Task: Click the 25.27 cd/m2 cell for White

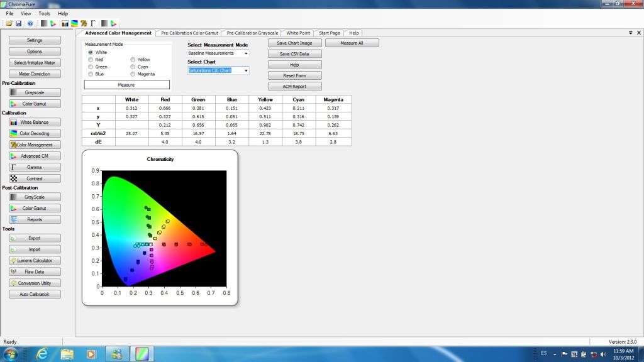Action: coord(132,133)
